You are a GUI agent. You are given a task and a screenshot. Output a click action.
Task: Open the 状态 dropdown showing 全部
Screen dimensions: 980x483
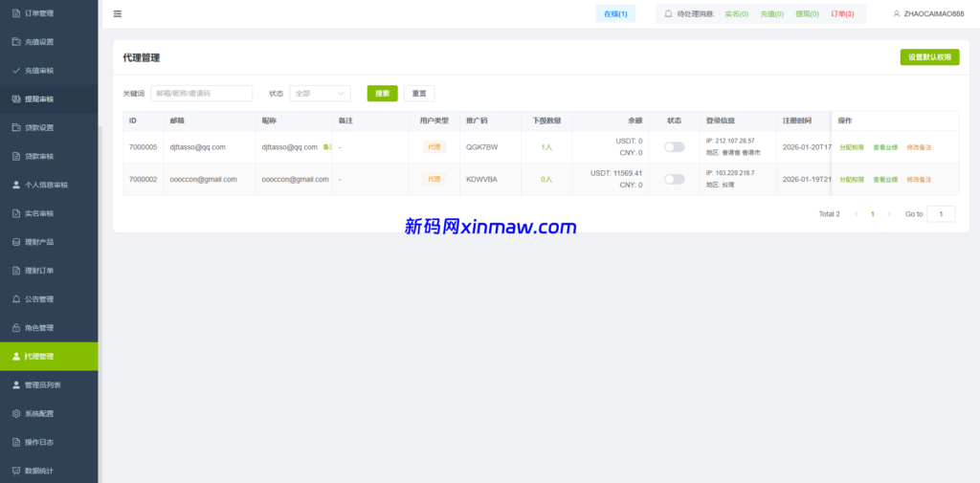[x=320, y=94]
